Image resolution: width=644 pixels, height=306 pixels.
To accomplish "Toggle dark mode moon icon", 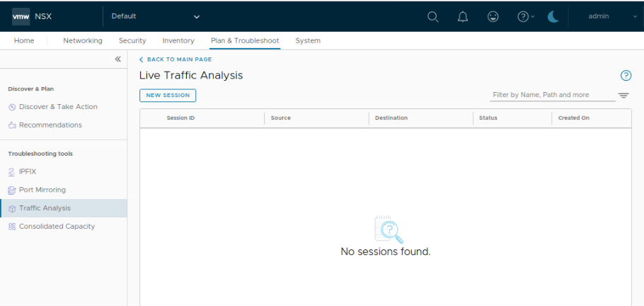I will [553, 16].
